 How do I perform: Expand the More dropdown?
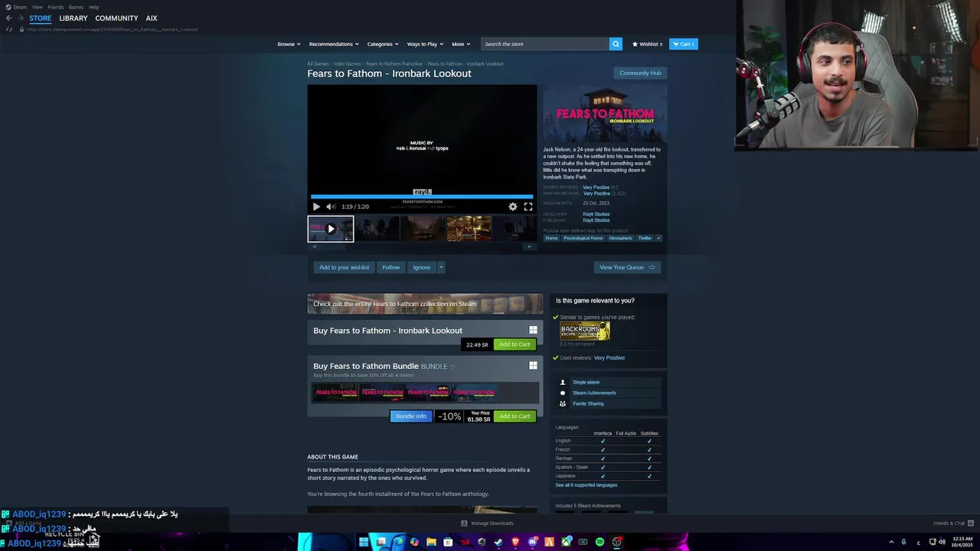coord(460,44)
